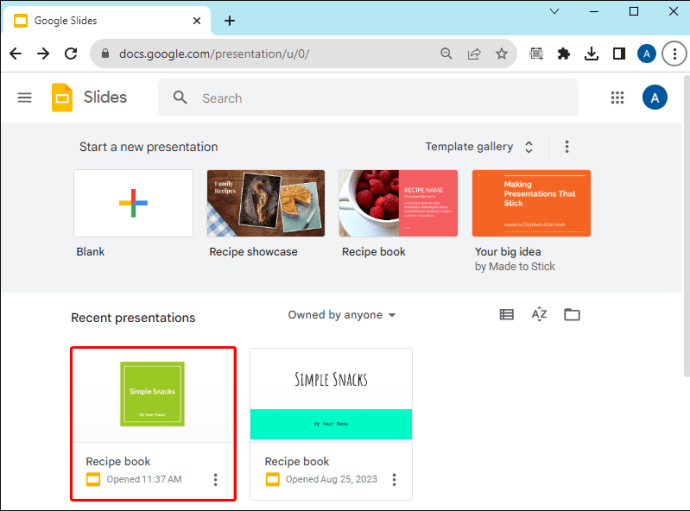Open the Google apps grid

[617, 97]
